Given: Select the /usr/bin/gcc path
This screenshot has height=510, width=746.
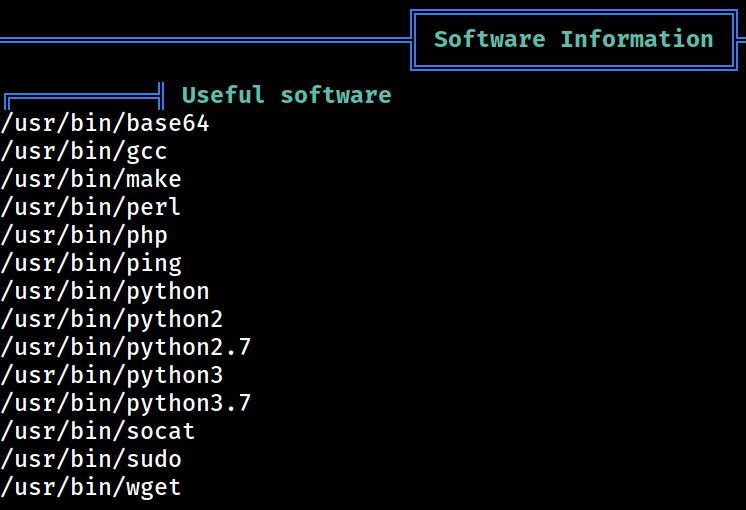Looking at the screenshot, I should click(84, 151).
